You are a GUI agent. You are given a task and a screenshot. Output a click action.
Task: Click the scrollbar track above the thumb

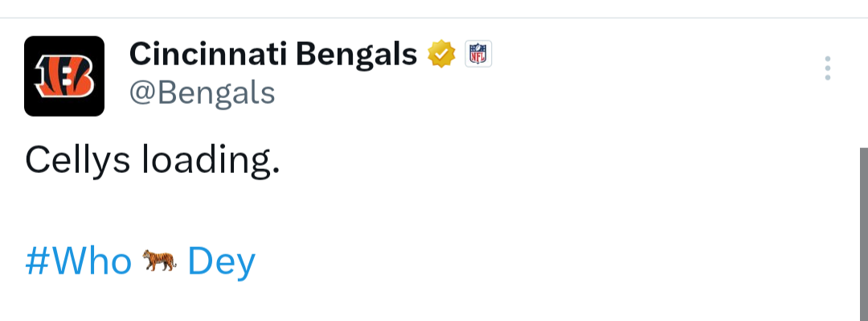point(863,83)
